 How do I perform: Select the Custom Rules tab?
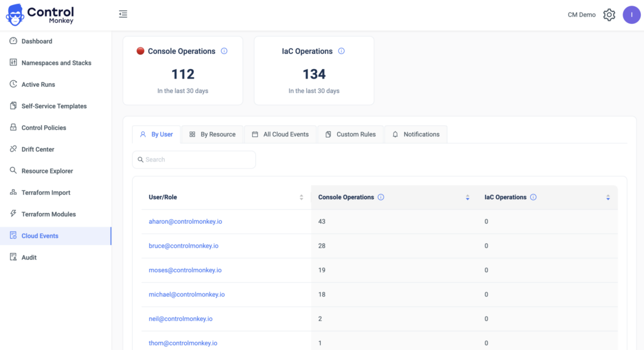(351, 134)
